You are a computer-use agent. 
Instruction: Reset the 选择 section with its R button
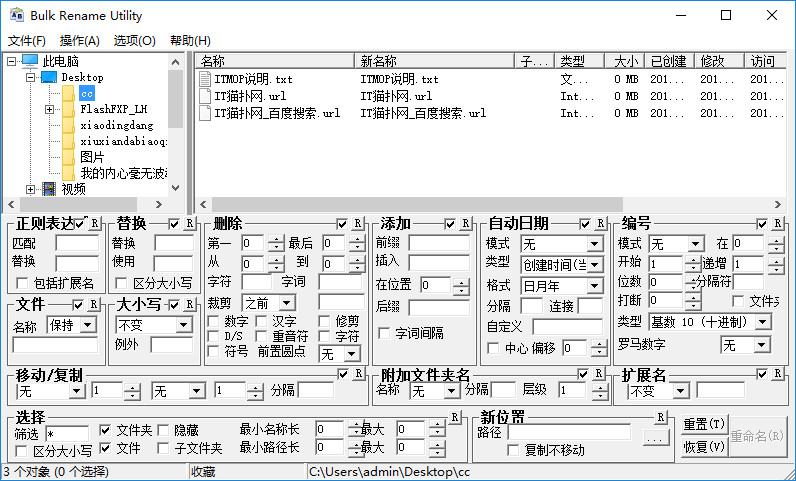(x=454, y=417)
